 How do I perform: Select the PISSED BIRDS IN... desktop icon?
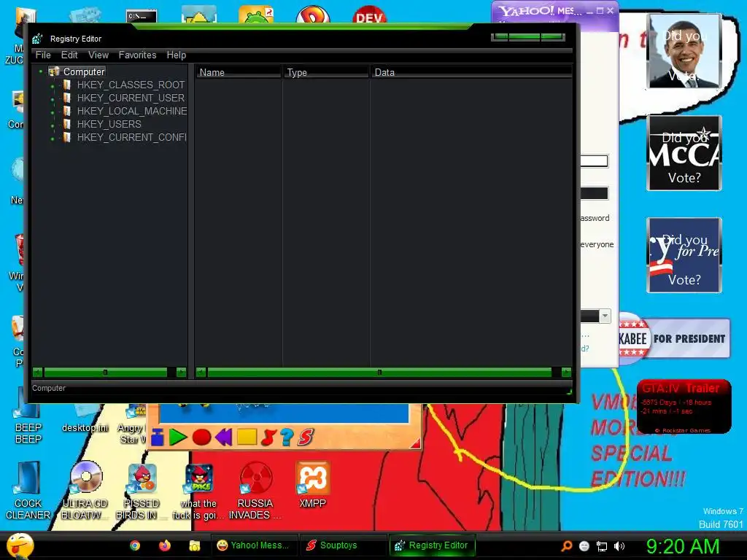click(x=142, y=491)
